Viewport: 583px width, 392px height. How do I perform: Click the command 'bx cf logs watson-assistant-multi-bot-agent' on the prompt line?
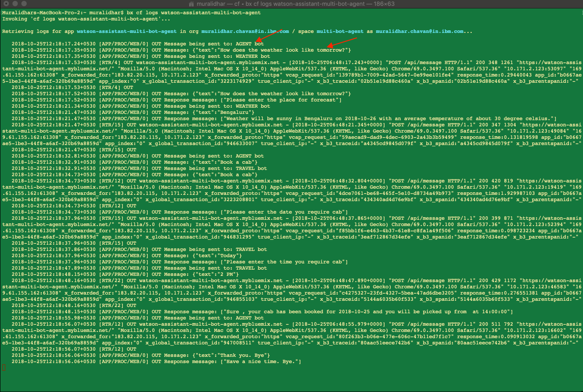194,13
